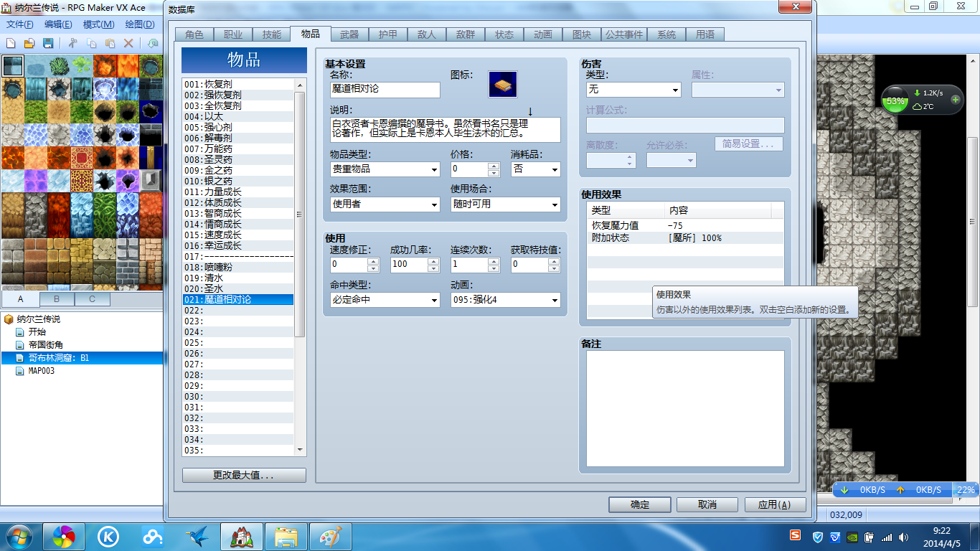Screen dimensions: 980x551
Task: Open the 模式(M) menu
Action: point(99,24)
